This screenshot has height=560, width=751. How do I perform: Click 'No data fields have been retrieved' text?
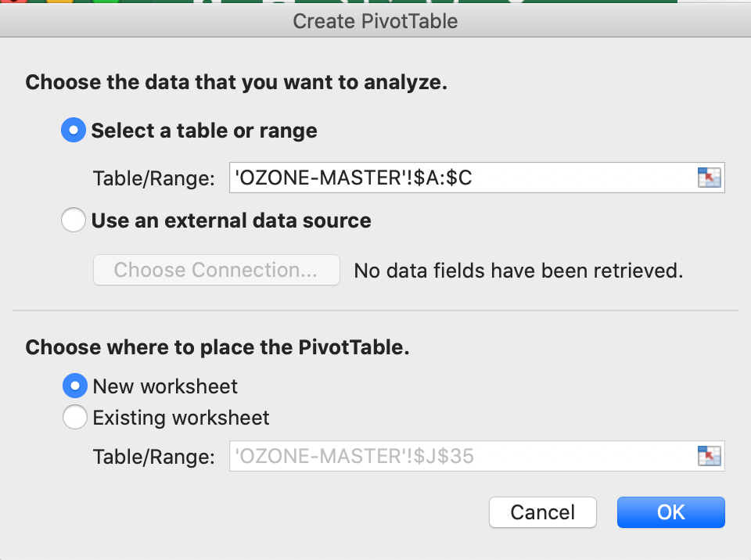pos(519,271)
